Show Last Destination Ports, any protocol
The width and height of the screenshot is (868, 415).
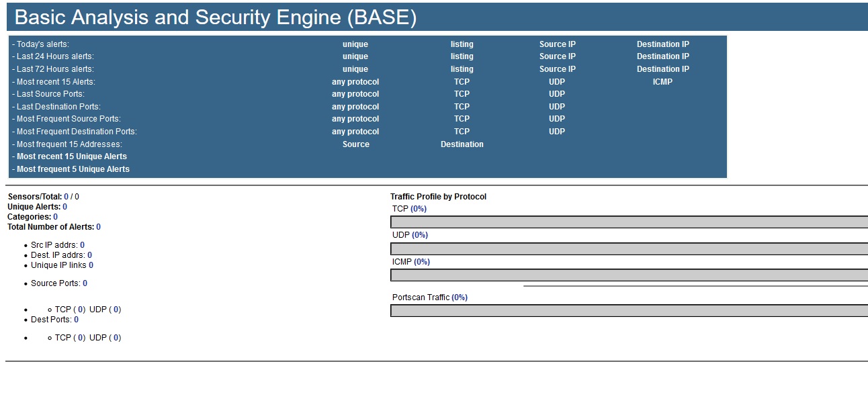coord(355,107)
